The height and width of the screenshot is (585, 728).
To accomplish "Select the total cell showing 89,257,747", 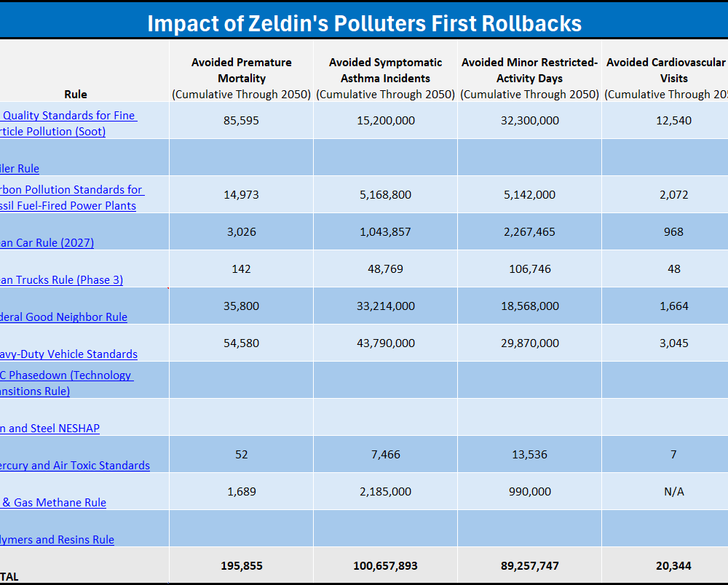I will point(530,565).
